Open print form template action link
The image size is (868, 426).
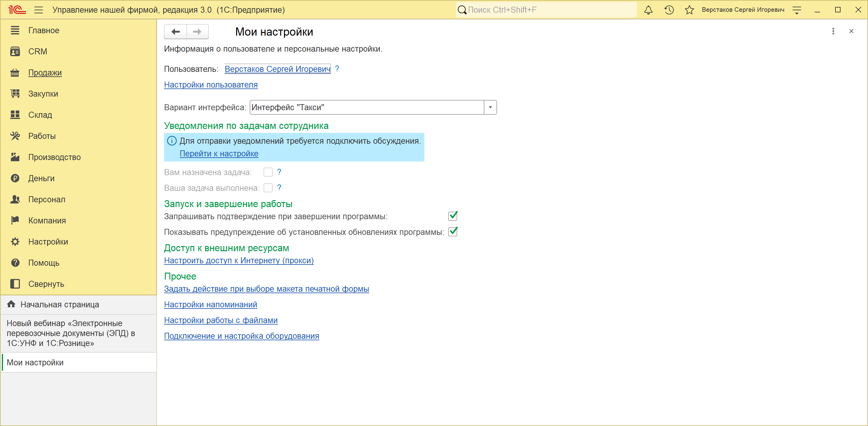[267, 289]
